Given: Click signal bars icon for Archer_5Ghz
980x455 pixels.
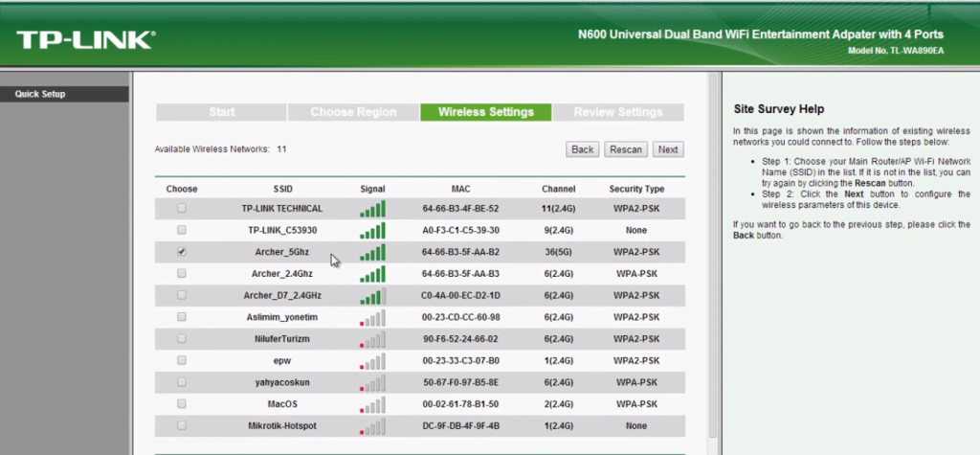Looking at the screenshot, I should [372, 252].
